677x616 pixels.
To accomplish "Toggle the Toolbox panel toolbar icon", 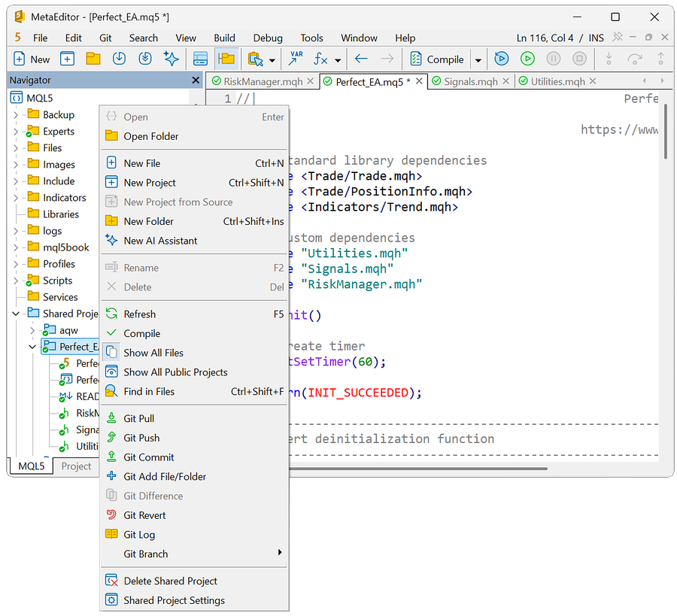I will [200, 59].
